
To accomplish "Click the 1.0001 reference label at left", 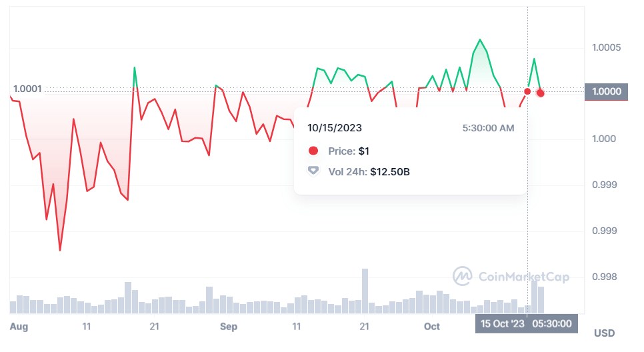I will (x=27, y=89).
